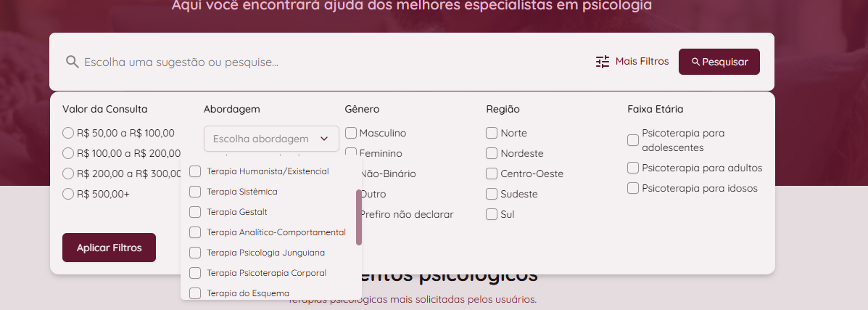Screen dimensions: 868x310
Task: Choose the R$ 500,00+ price option
Action: pos(68,194)
